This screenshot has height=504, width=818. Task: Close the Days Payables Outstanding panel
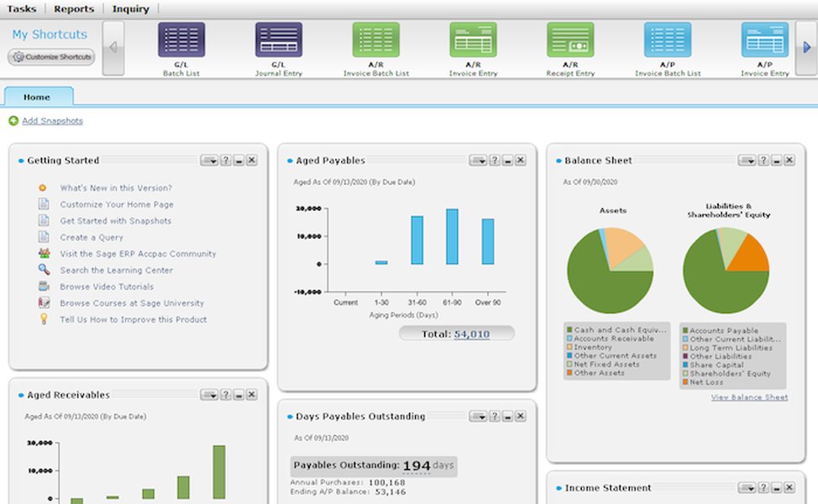[520, 416]
